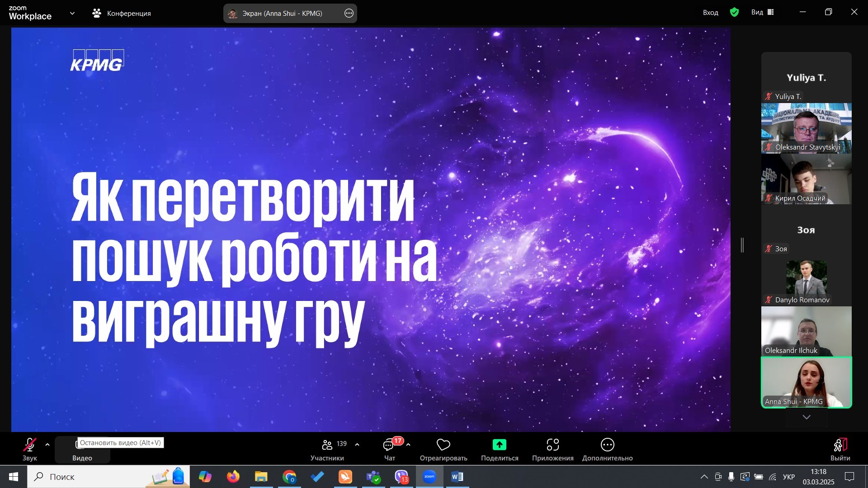The image size is (868, 488).
Task: Open the Participants panel icon
Action: [327, 445]
